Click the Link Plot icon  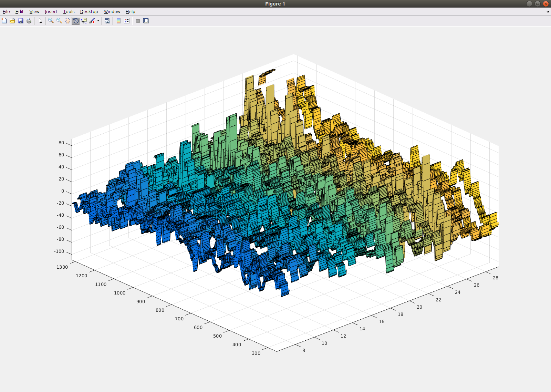point(107,21)
